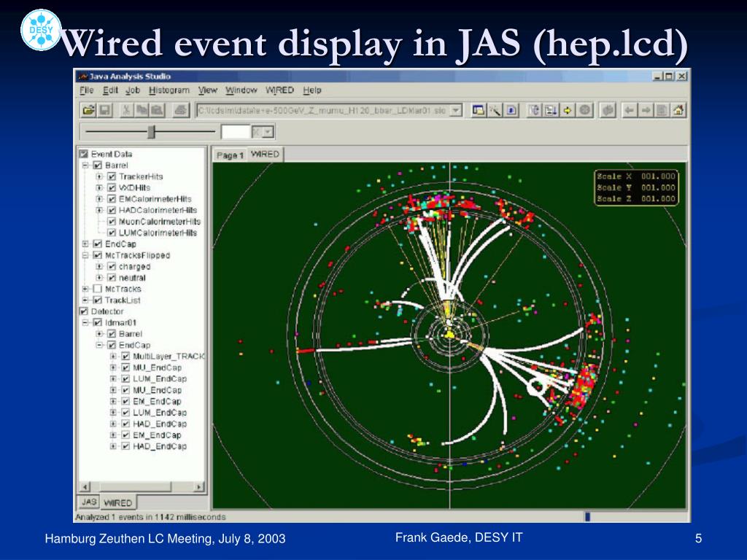Switch to the Page 1 tab
Screen dimensions: 747x560
click(230, 155)
